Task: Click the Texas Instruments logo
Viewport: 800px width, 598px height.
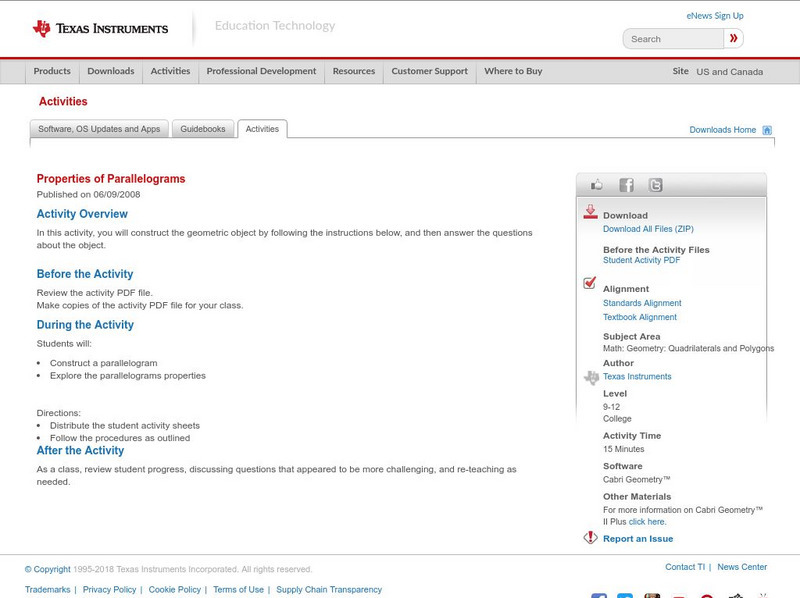Action: click(x=100, y=29)
